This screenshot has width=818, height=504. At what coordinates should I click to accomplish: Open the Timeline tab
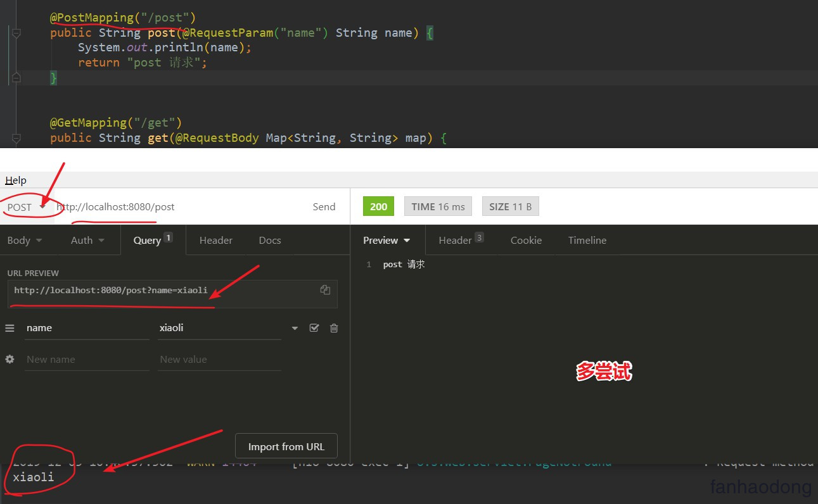point(587,241)
